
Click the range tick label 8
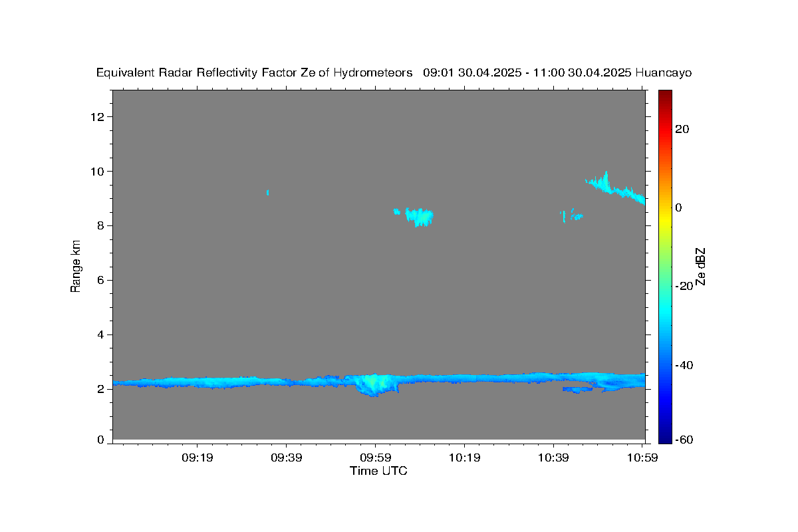coord(101,225)
